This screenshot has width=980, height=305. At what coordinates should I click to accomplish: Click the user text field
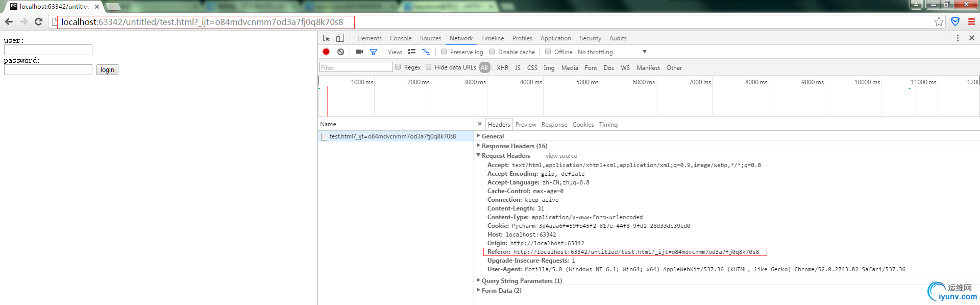(x=48, y=50)
